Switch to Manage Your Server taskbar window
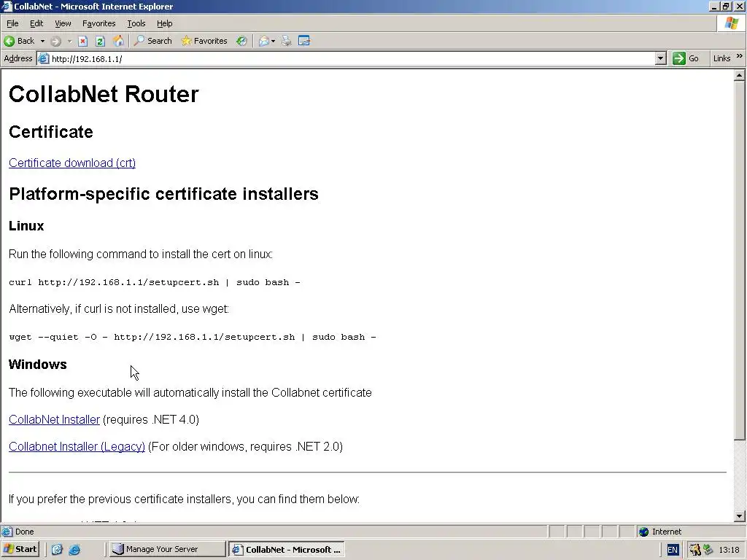Screen dimensions: 747x560 coord(167,549)
